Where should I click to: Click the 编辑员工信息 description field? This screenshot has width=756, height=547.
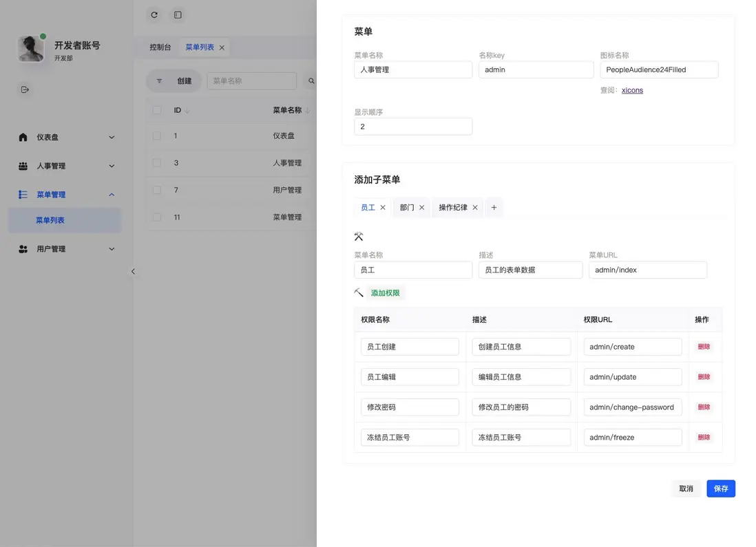click(521, 377)
